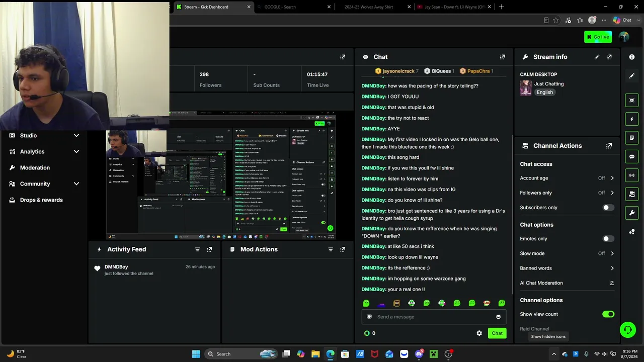Open a new browser tab
This screenshot has height=362, width=644.
pyautogui.click(x=501, y=7)
